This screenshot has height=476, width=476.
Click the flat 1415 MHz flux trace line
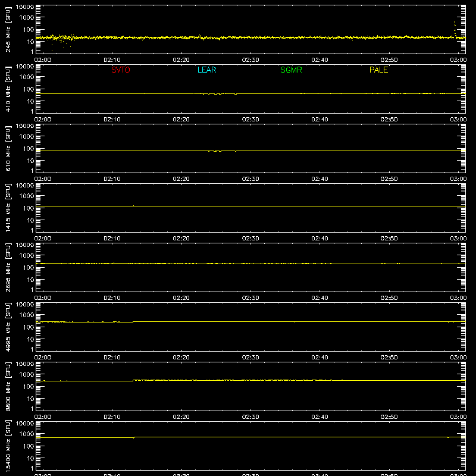coord(250,206)
